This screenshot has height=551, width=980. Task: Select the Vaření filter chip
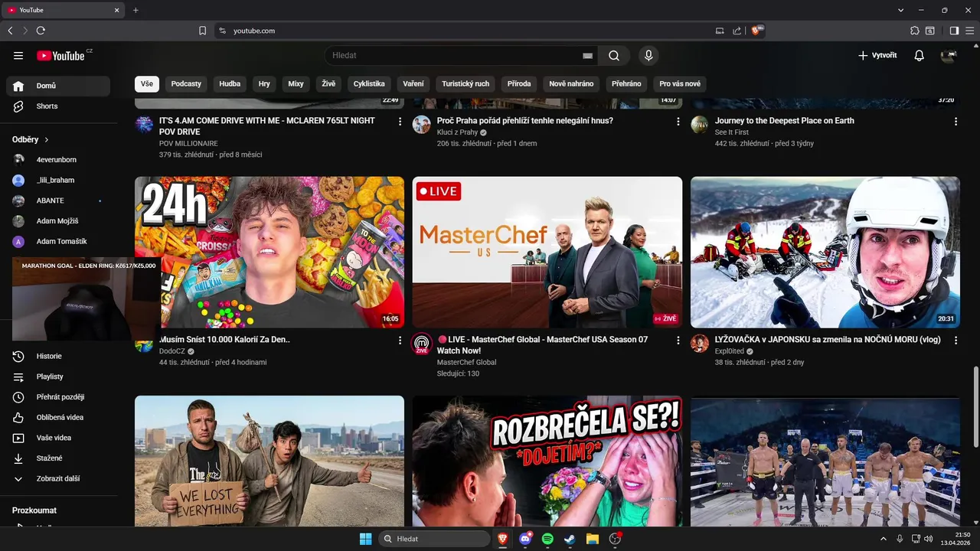[x=413, y=83]
